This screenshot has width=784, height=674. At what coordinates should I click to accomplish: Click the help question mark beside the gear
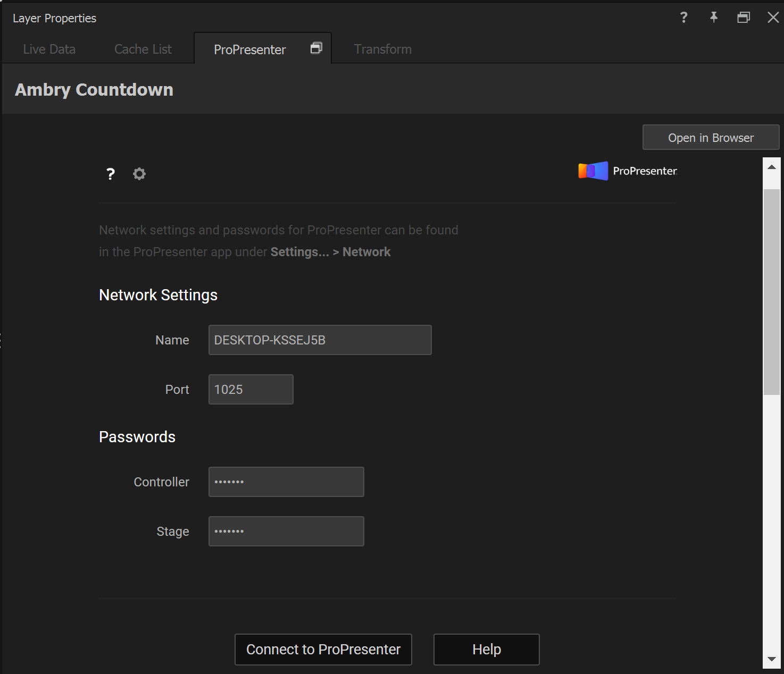point(110,174)
